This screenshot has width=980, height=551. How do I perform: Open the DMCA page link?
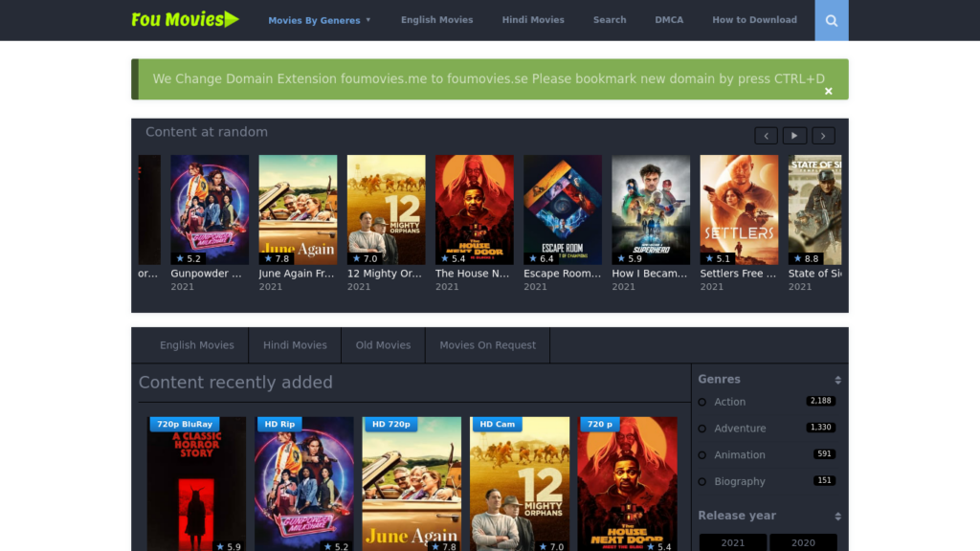click(x=669, y=20)
